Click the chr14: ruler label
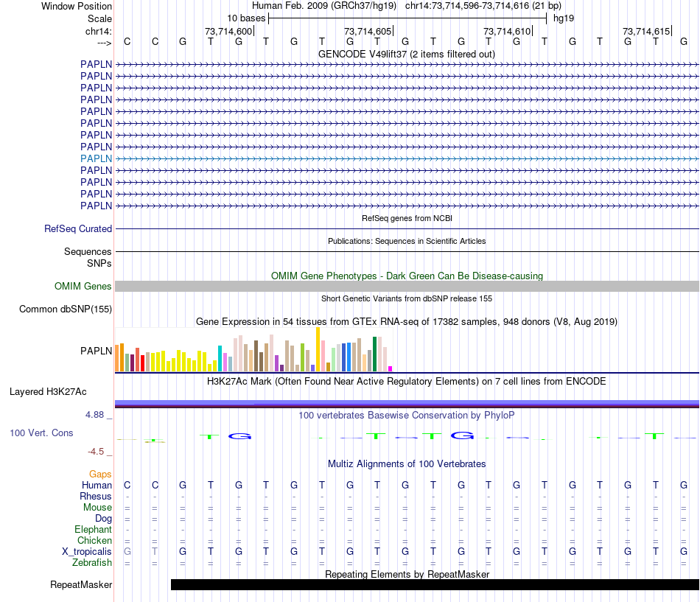Viewport: 700px width, 602px height. click(98, 31)
